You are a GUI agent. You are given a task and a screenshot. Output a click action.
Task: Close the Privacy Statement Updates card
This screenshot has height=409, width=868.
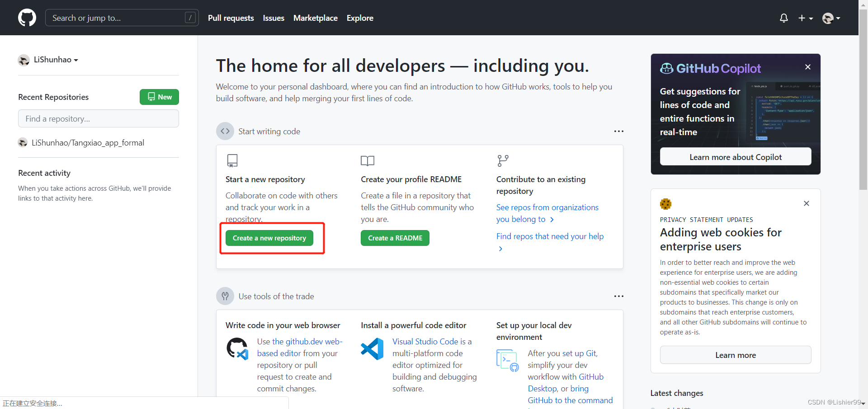point(807,203)
